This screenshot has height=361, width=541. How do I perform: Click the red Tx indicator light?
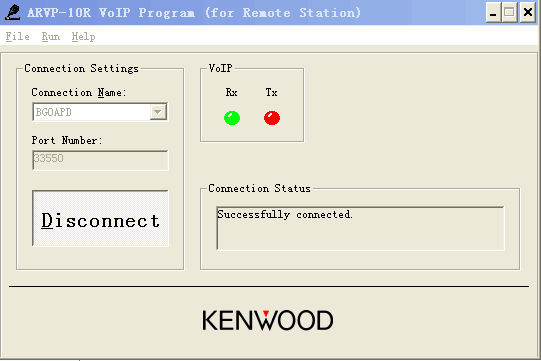pos(272,118)
